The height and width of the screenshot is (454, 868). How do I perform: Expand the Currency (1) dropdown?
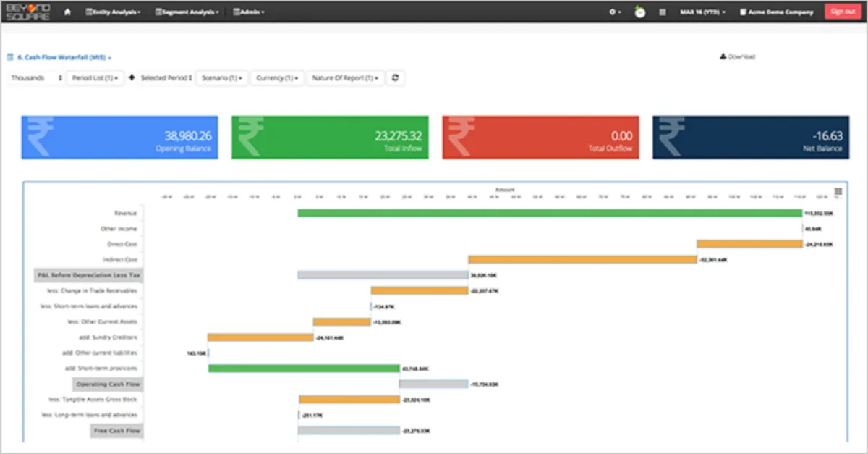tap(278, 77)
